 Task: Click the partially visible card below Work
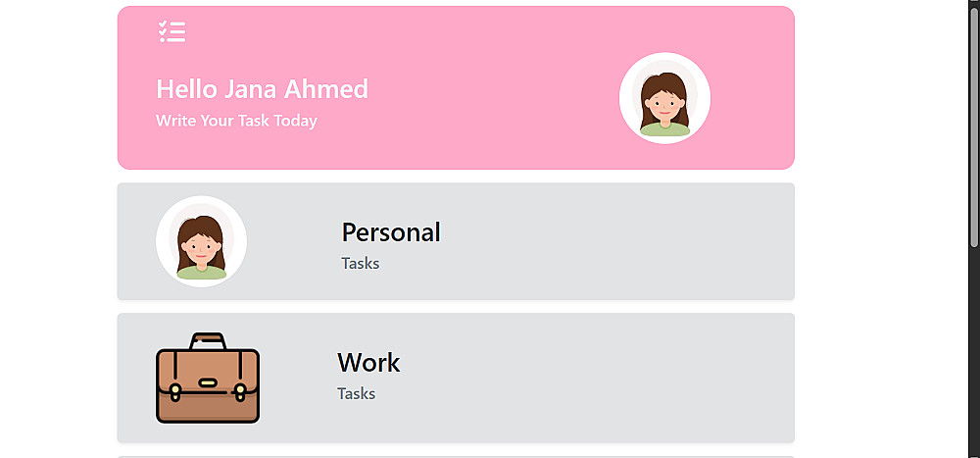[x=456, y=455]
